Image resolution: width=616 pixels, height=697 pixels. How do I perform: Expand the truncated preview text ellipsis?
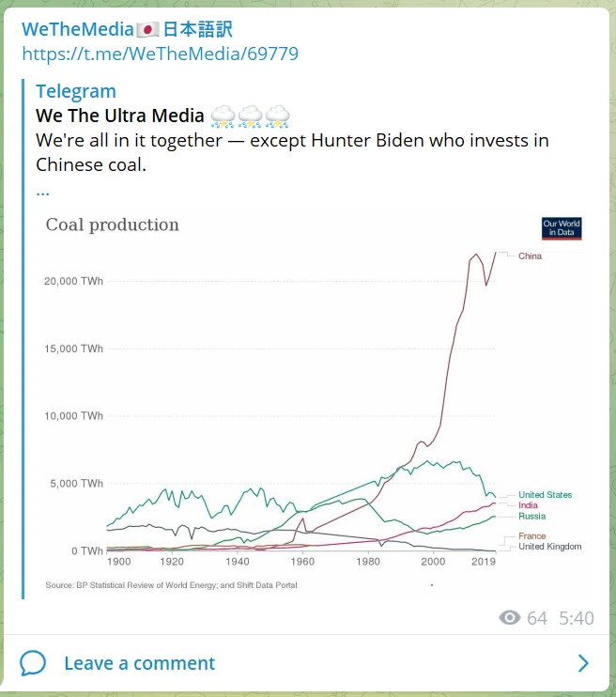pos(42,194)
